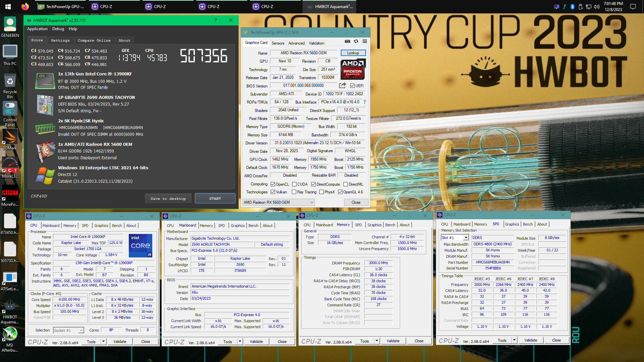
Task: Toggle the DirectCompute checkbox
Action: coord(313,184)
